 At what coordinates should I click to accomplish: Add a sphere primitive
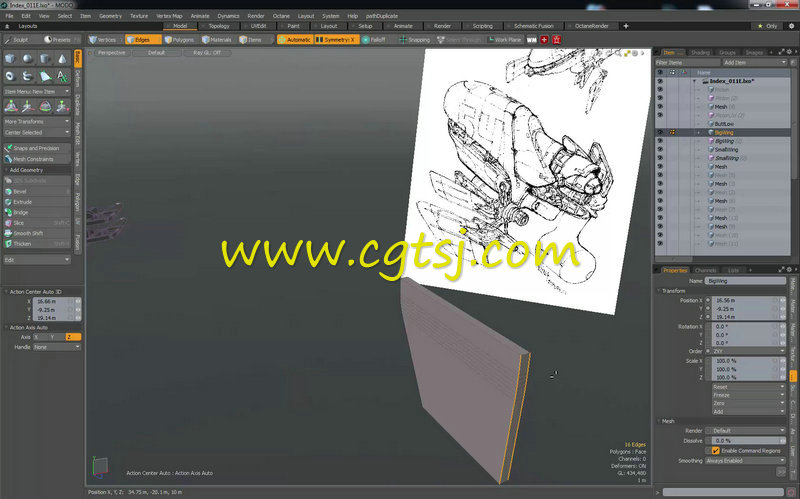click(28, 59)
